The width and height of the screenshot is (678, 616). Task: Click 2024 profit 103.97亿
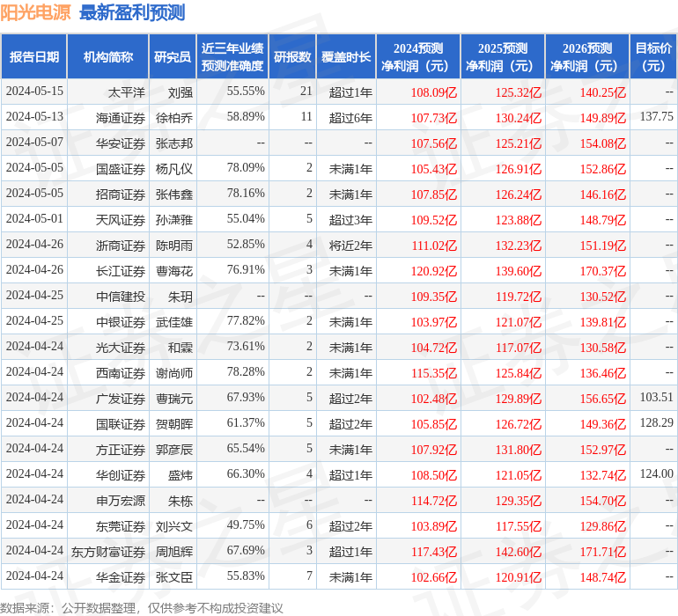coord(434,322)
